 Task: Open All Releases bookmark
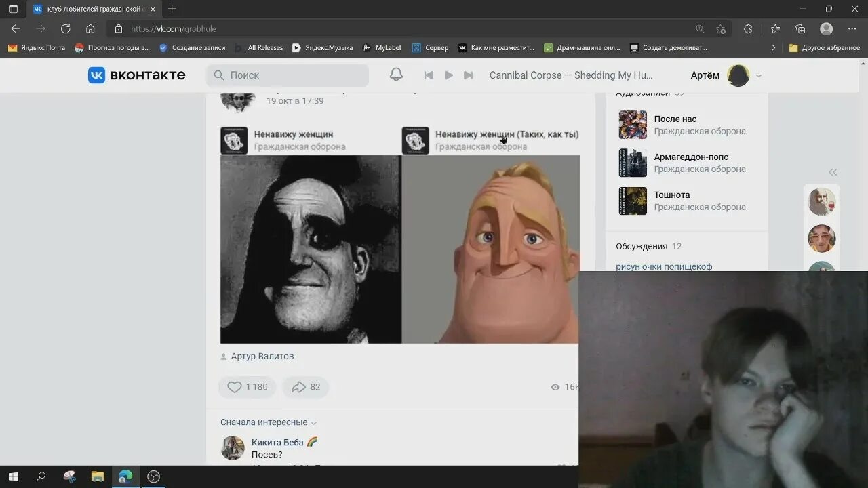[x=258, y=47]
